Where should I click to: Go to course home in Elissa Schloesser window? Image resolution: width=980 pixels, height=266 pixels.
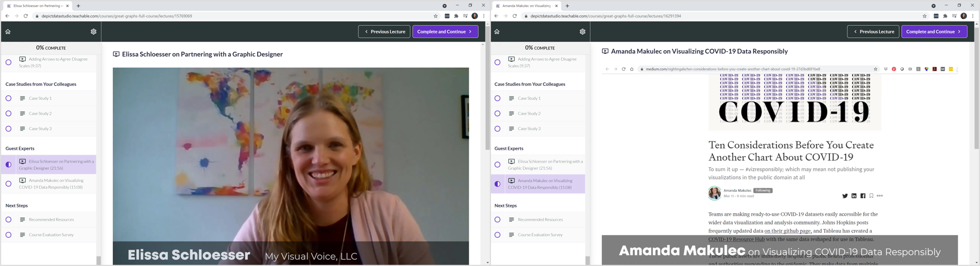(8, 32)
